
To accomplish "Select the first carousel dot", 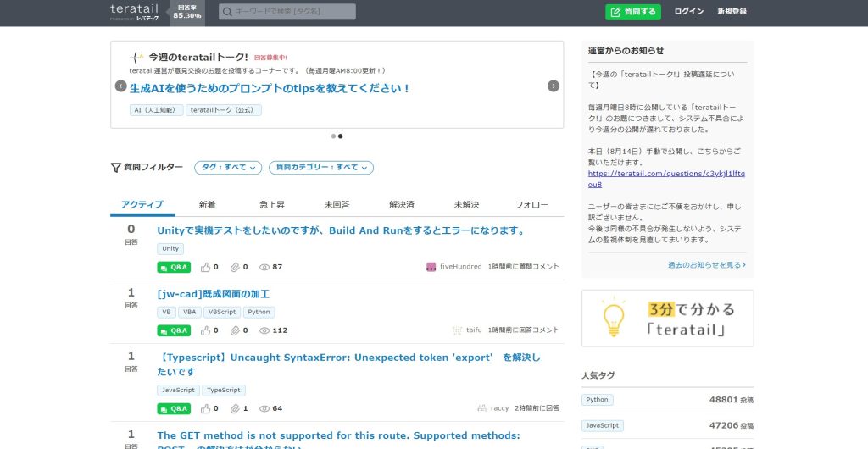I will tap(333, 136).
